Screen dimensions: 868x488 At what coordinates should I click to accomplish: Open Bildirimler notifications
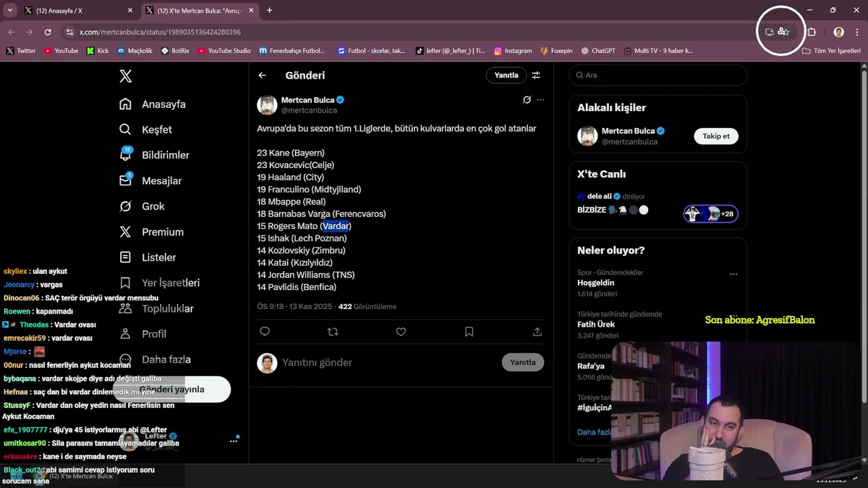coord(155,155)
